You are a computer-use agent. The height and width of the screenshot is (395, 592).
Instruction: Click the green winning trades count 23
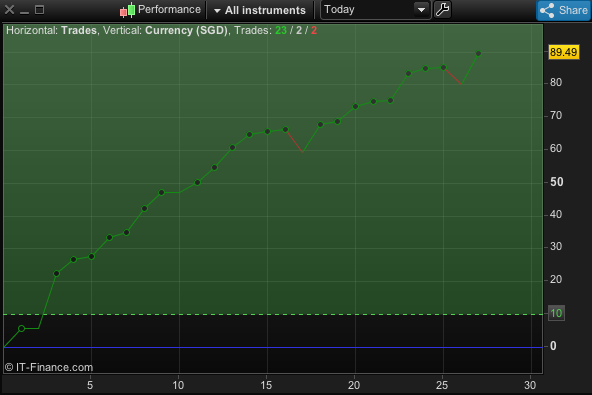pyautogui.click(x=281, y=30)
